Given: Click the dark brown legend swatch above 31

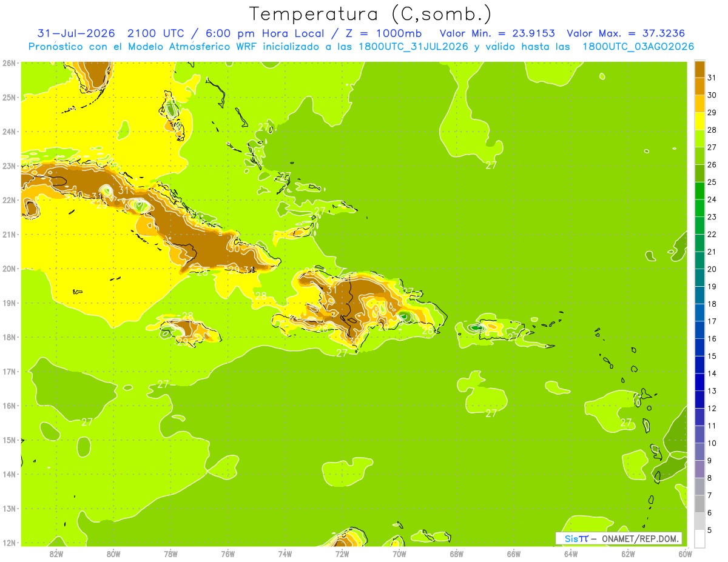Looking at the screenshot, I should pos(699,70).
